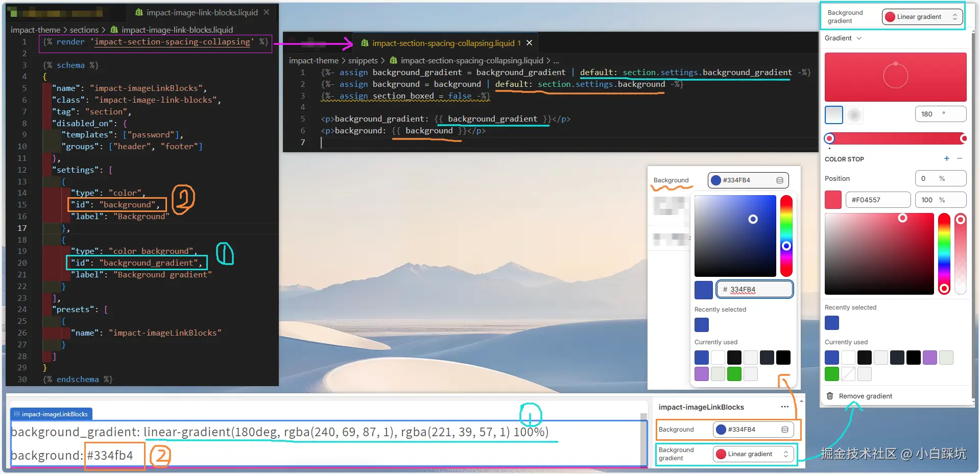Viewport: 980px width, 474px height.
Task: Click the "id": "background_gradient" code line
Action: point(137,263)
